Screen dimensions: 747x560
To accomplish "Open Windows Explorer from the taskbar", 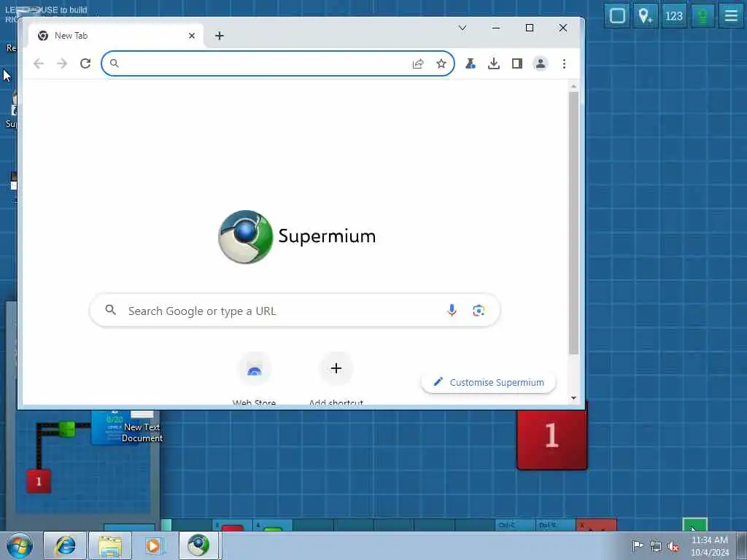I will pos(110,545).
